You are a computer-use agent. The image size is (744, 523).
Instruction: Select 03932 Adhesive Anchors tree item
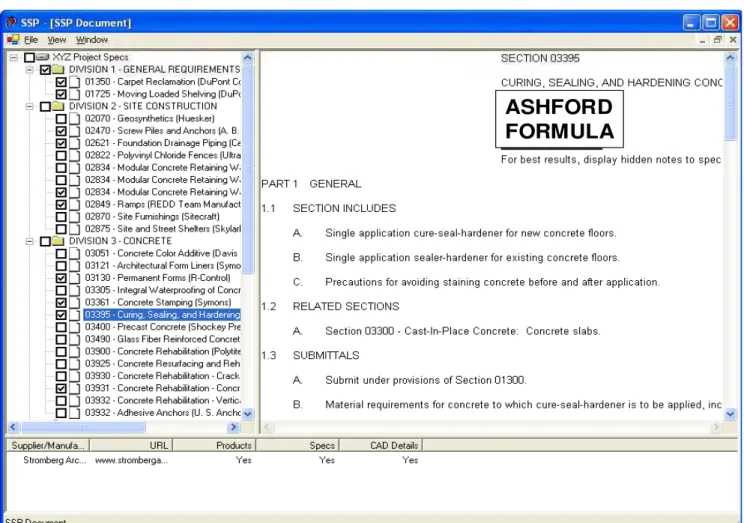click(x=162, y=413)
